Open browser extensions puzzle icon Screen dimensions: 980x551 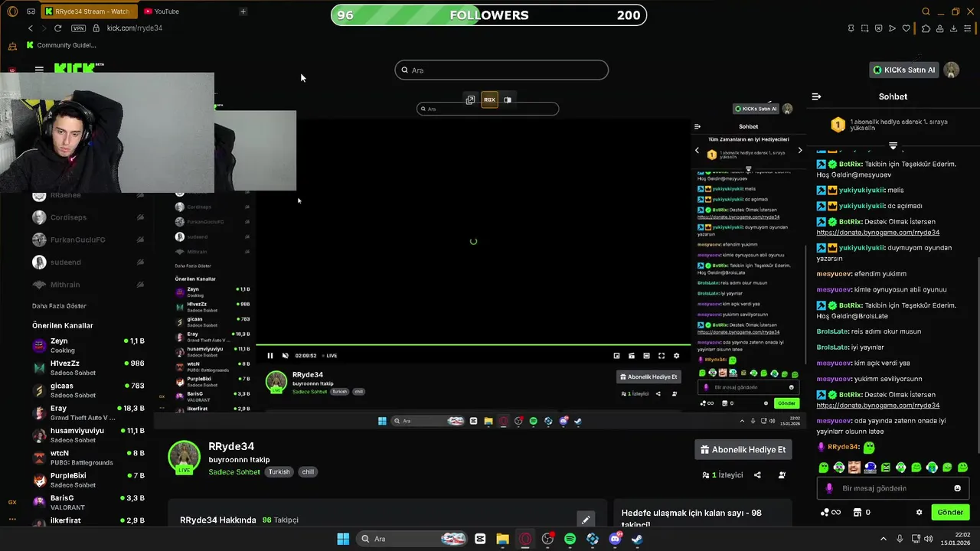(926, 28)
